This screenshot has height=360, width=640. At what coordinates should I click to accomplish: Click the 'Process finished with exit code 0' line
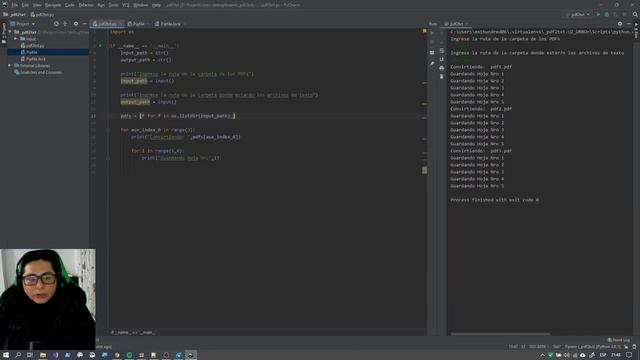(494, 200)
